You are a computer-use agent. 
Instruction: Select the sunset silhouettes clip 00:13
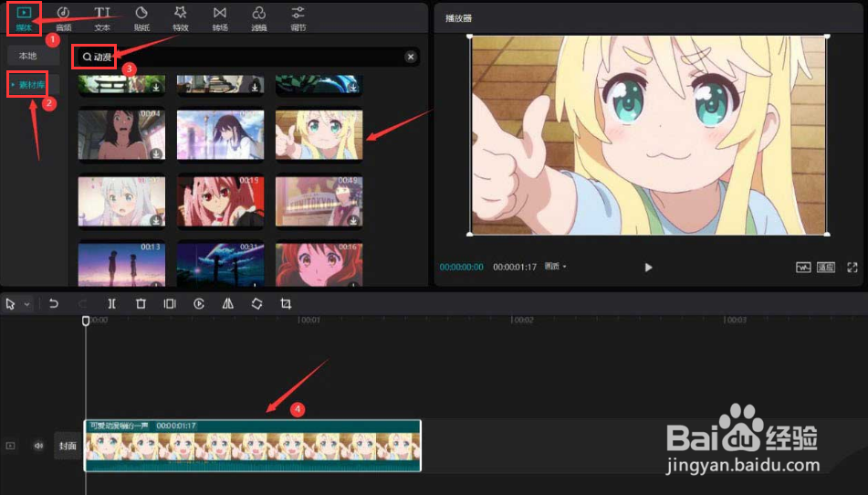121,264
